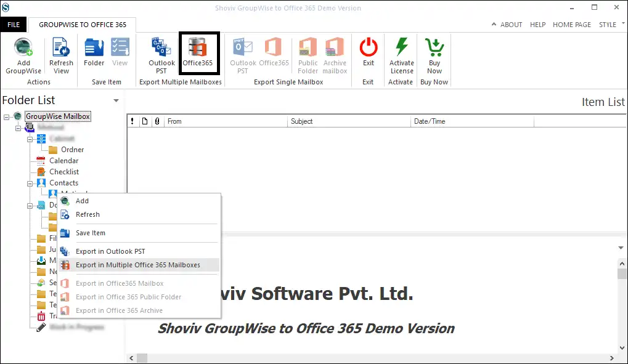Click the ribbon collapse caret beside ABOUT

(494, 24)
